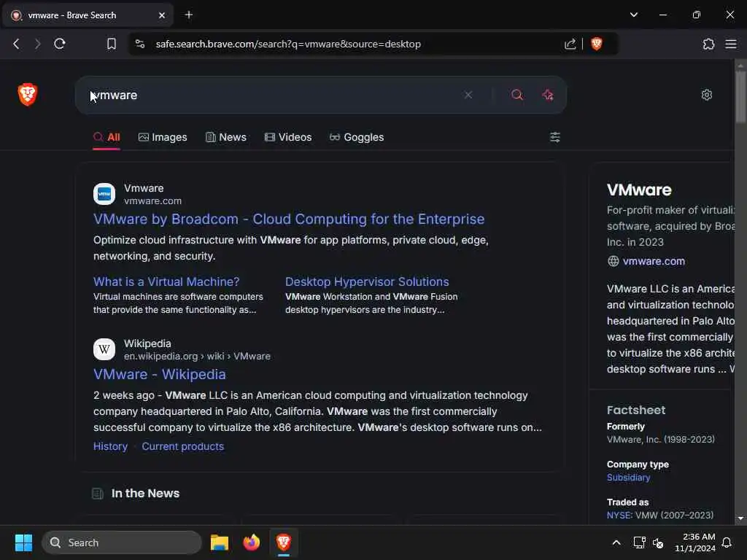Submit search with the magnifier icon
The image size is (747, 560).
(x=517, y=95)
